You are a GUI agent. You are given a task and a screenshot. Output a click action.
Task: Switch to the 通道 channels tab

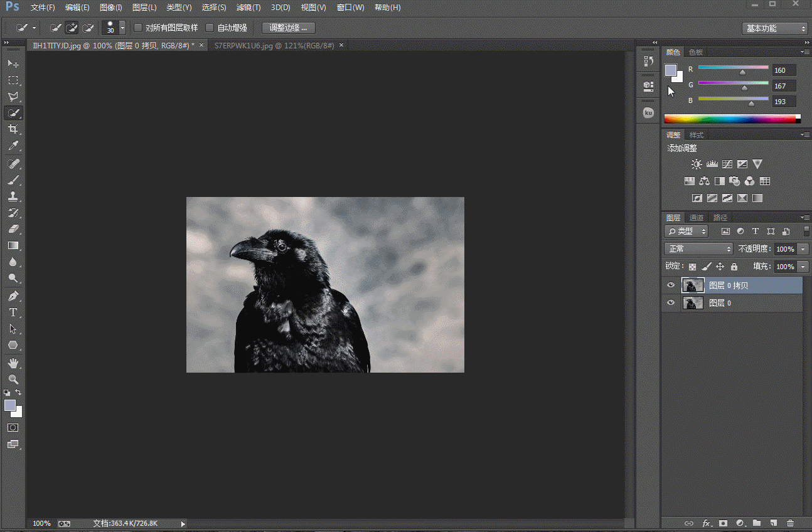click(x=697, y=218)
